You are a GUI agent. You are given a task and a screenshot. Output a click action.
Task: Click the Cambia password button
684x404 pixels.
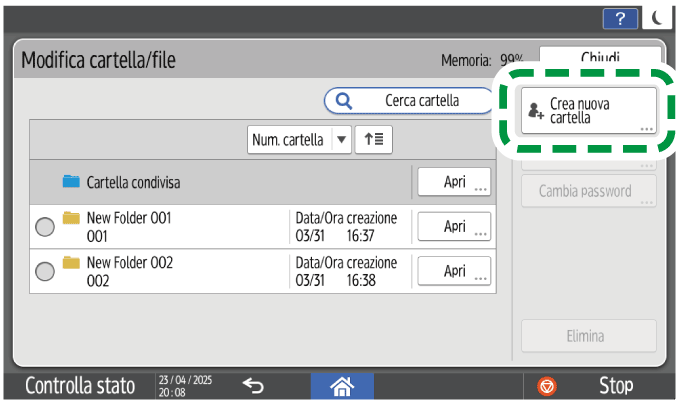[x=589, y=191]
